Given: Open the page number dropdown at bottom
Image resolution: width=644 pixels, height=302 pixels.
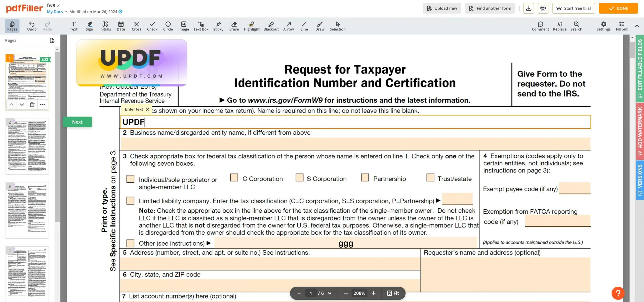Looking at the screenshot, I should point(330,293).
